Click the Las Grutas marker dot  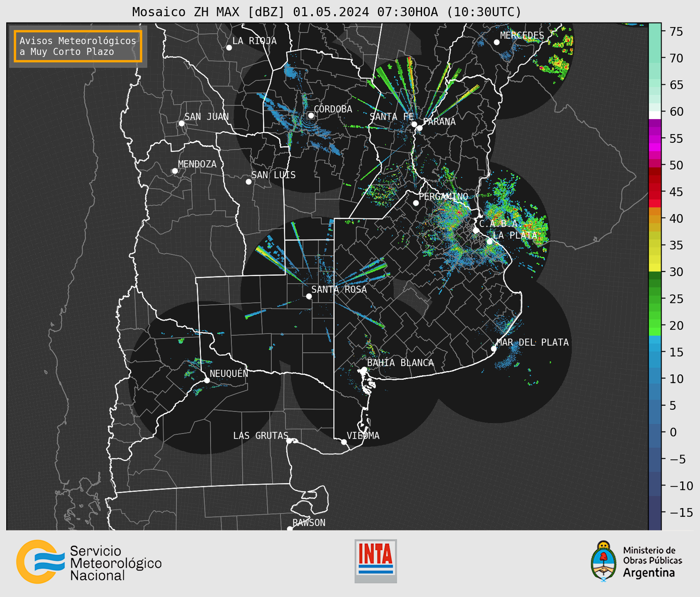pyautogui.click(x=289, y=441)
